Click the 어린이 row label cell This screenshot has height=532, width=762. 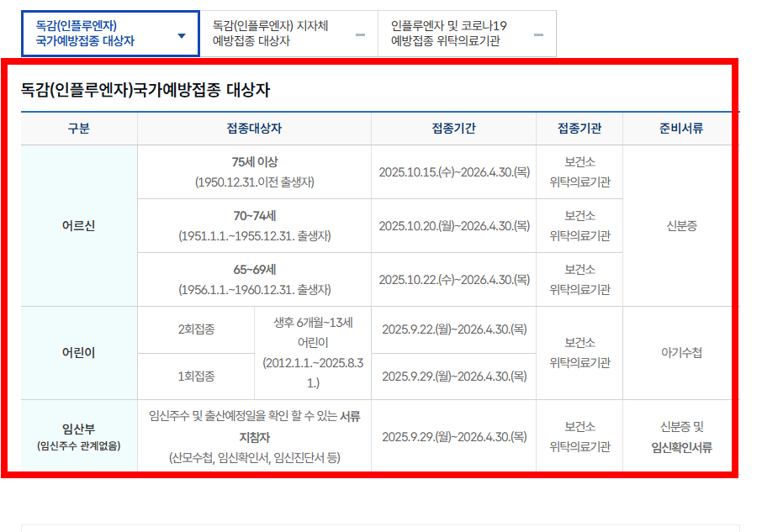pyautogui.click(x=79, y=351)
